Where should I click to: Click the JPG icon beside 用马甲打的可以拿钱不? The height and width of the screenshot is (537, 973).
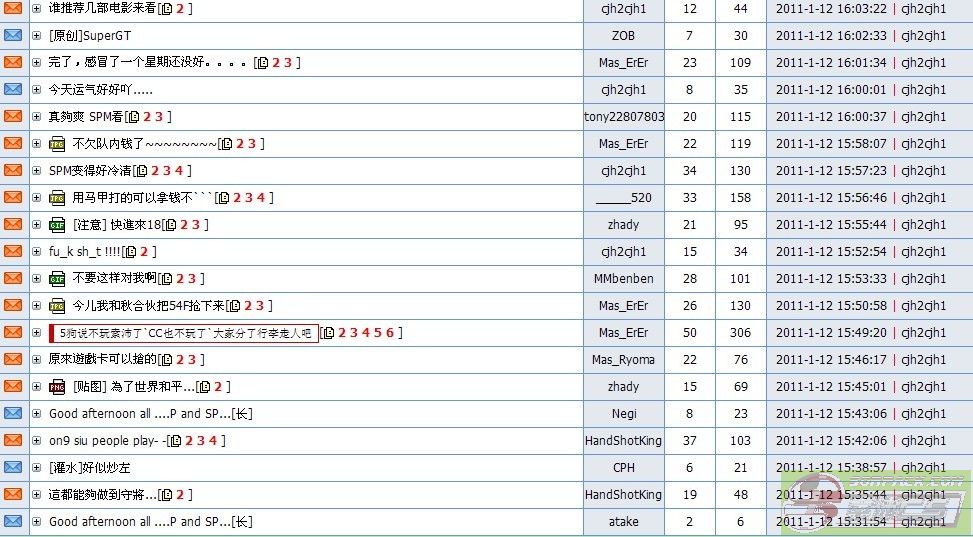coord(57,198)
